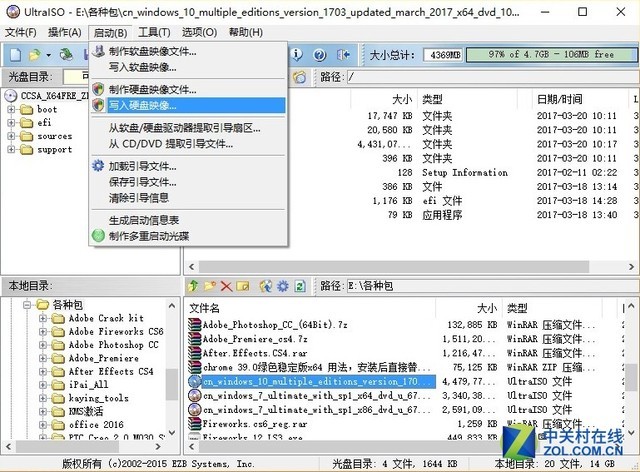Click the Open file toolbar icon
The image size is (640, 472).
coord(35,54)
